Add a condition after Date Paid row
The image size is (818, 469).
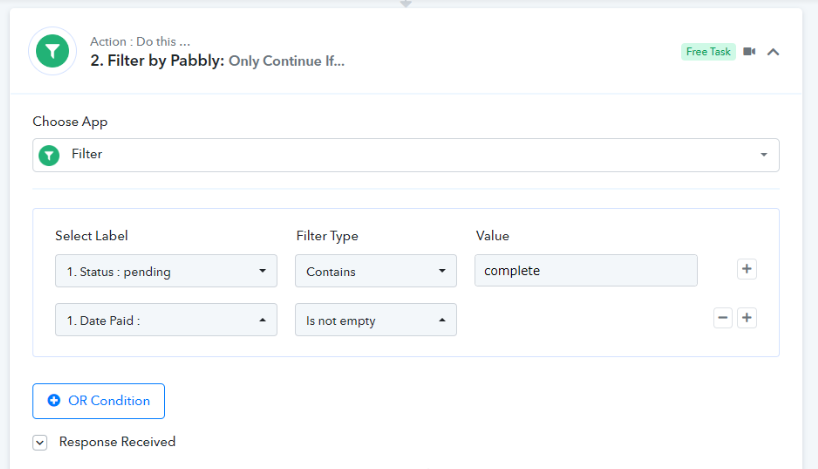[x=747, y=318]
